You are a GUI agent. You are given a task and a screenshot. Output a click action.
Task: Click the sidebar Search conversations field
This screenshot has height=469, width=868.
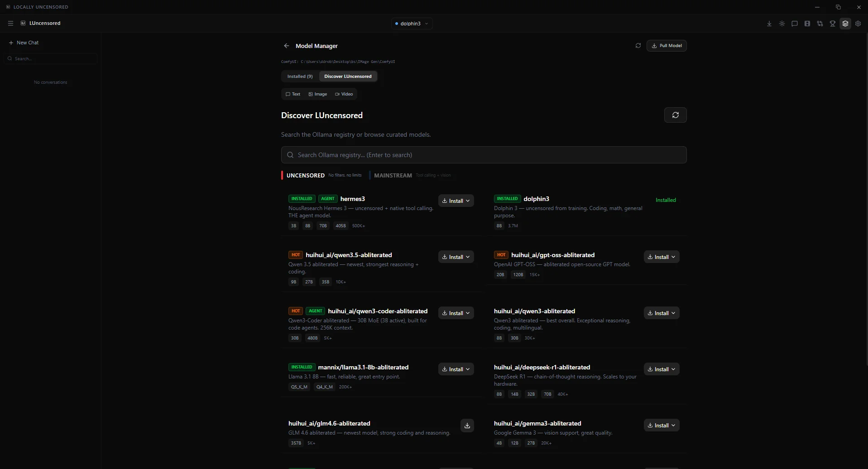51,58
